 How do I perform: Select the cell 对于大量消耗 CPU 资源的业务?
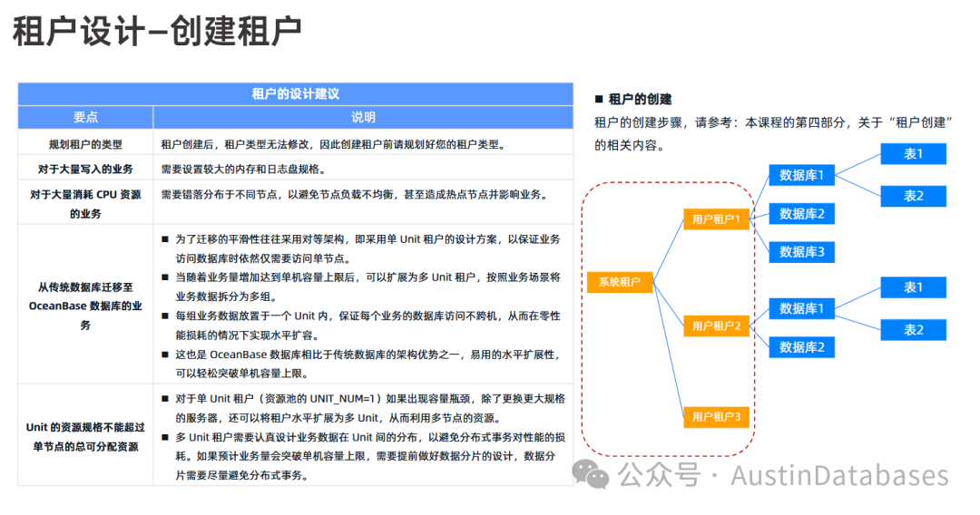point(85,203)
